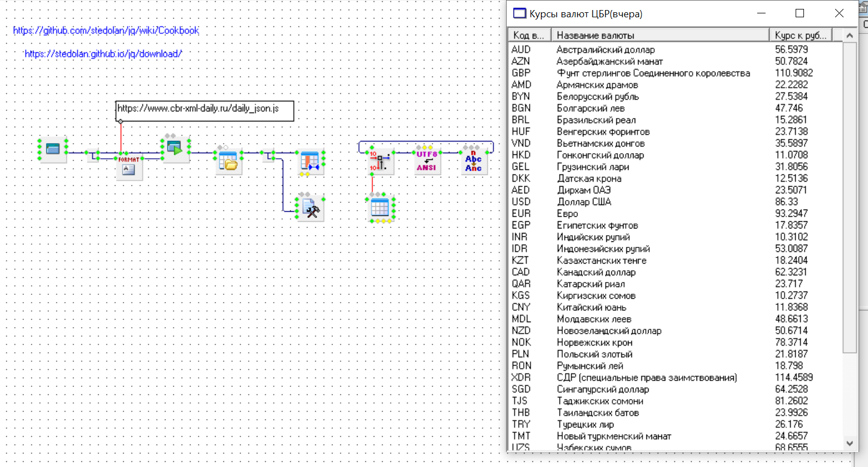The height and width of the screenshot is (467, 868).
Task: Select the Abc text replace node
Action: pos(473,162)
